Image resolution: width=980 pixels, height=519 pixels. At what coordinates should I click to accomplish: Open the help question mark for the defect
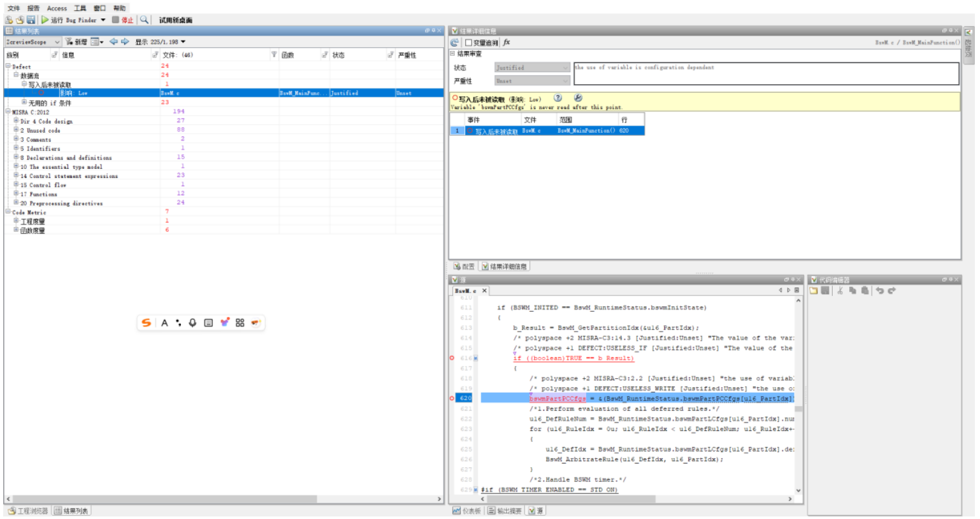click(x=558, y=98)
